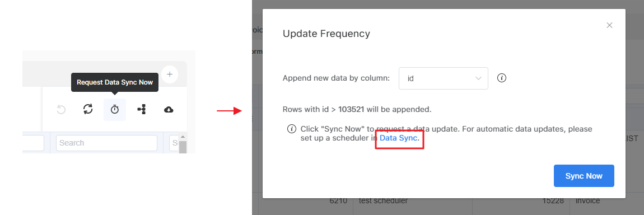
Task: Click the cut-off filter box left of Search
Action: (x=33, y=143)
